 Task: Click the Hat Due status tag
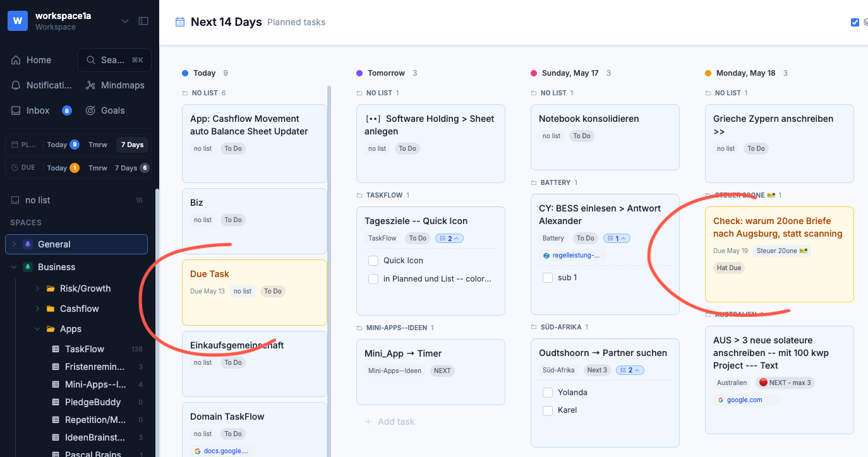[729, 268]
